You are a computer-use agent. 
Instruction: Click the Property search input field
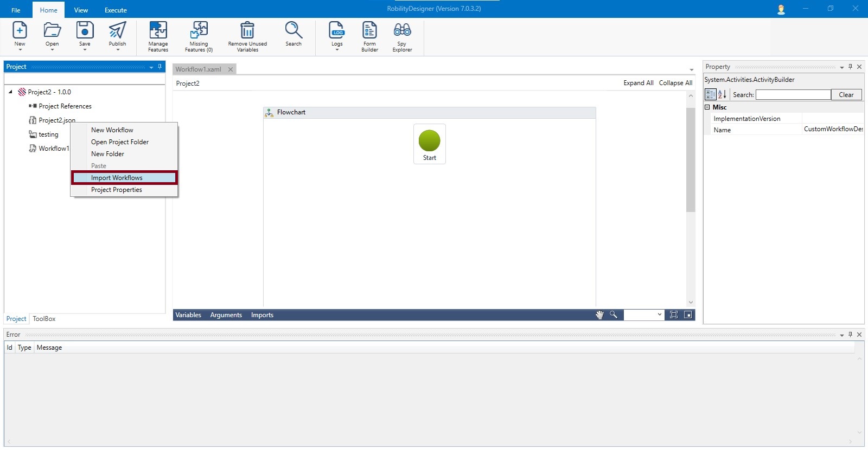click(x=793, y=95)
